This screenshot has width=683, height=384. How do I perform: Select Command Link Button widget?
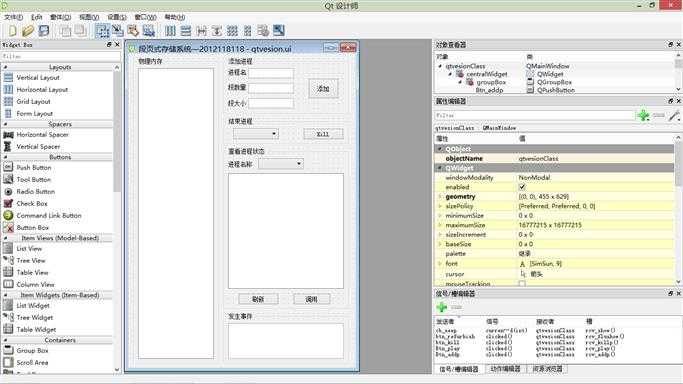tap(48, 216)
